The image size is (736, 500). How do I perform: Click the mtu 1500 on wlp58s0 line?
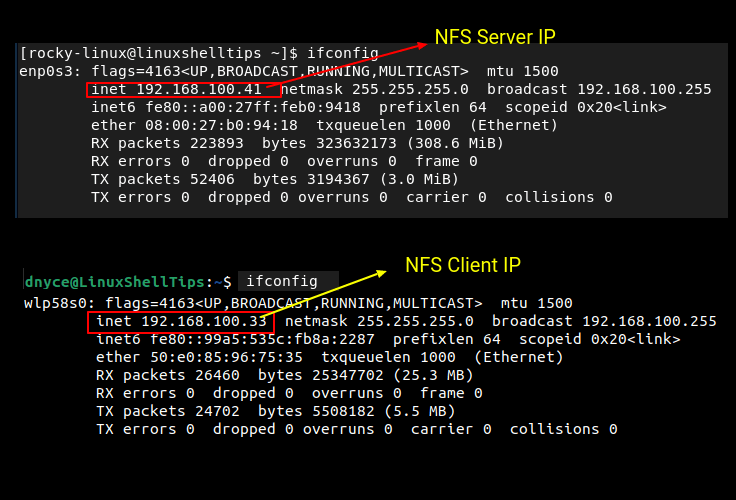[x=537, y=303]
